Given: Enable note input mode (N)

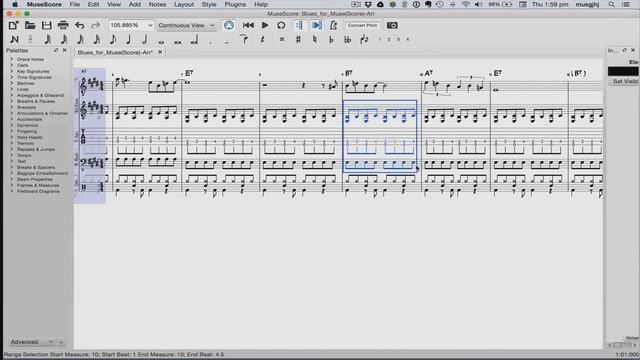Looking at the screenshot, I should [14, 40].
